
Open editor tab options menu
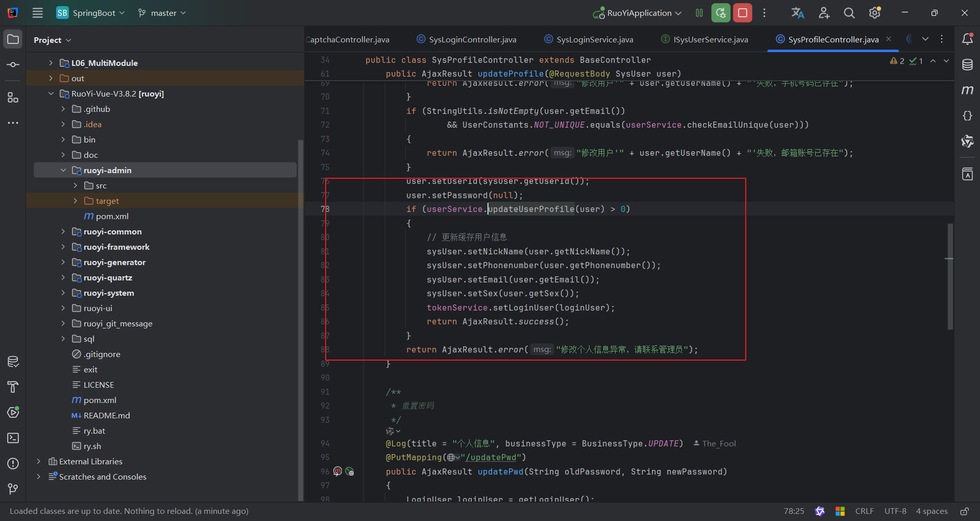point(942,39)
